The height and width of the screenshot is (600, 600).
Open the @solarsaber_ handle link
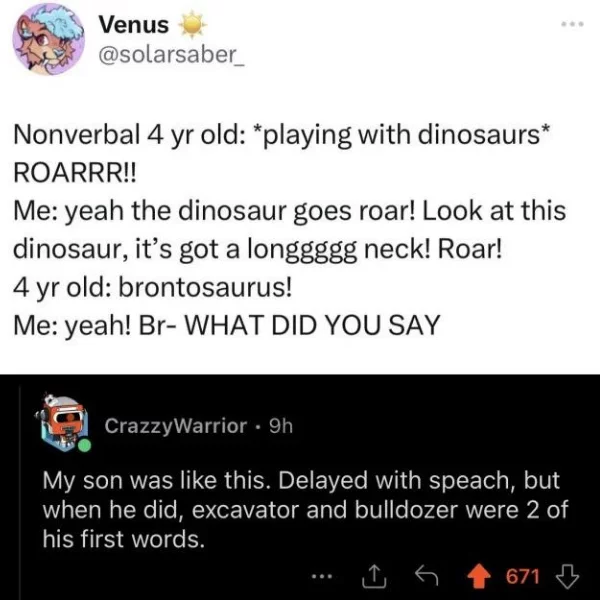coord(171,56)
